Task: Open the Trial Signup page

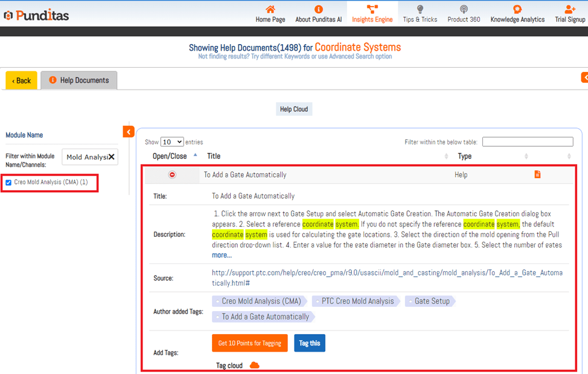Action: [x=569, y=13]
